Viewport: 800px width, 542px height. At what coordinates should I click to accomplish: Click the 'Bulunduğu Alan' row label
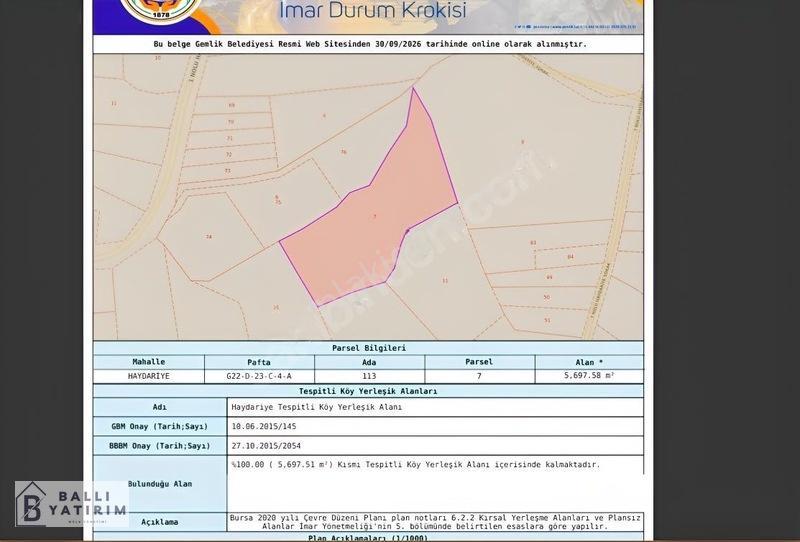coord(160,484)
